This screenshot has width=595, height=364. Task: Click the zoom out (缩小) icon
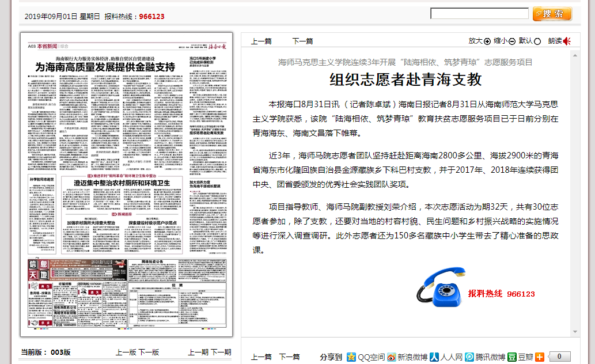coord(512,41)
